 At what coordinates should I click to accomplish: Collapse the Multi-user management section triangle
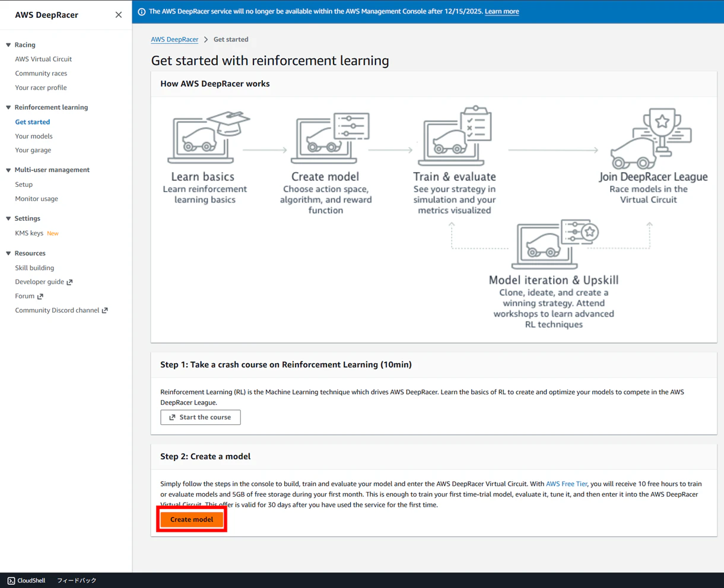click(8, 170)
